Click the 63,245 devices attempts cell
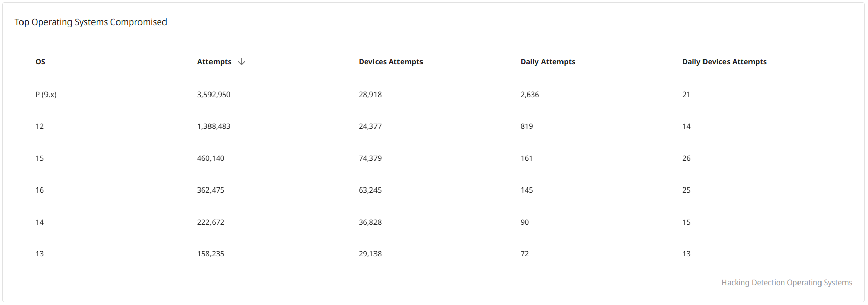Viewport: 868px width, 305px height. tap(370, 190)
